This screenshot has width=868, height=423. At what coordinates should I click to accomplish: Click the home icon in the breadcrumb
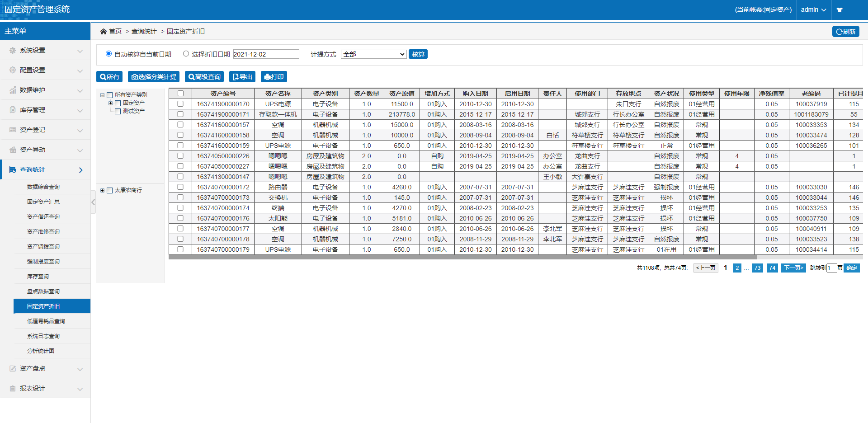[104, 31]
